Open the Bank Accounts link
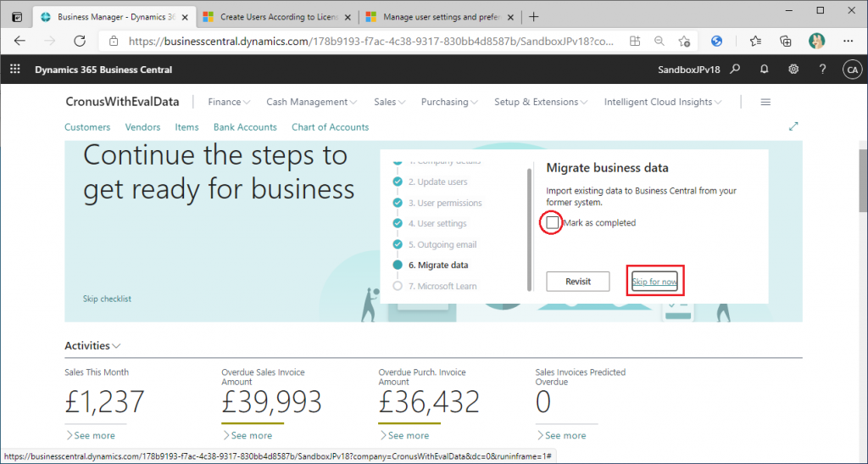 click(x=245, y=126)
